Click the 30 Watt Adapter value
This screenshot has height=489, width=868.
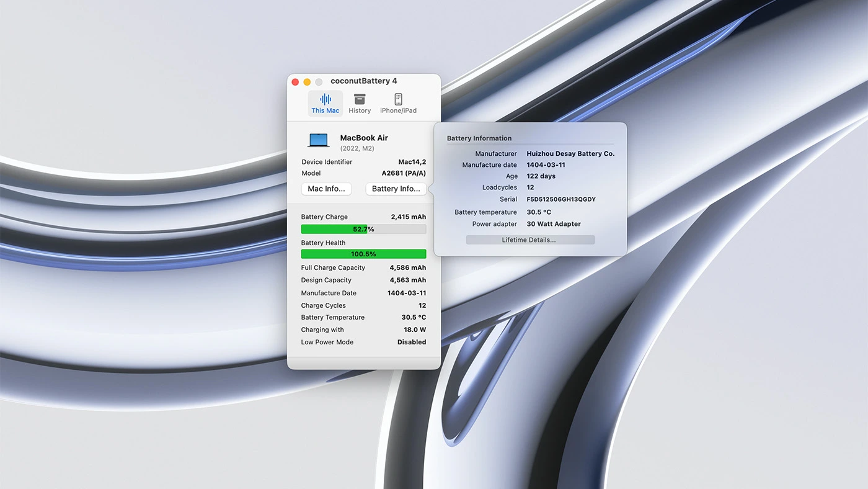click(x=554, y=224)
